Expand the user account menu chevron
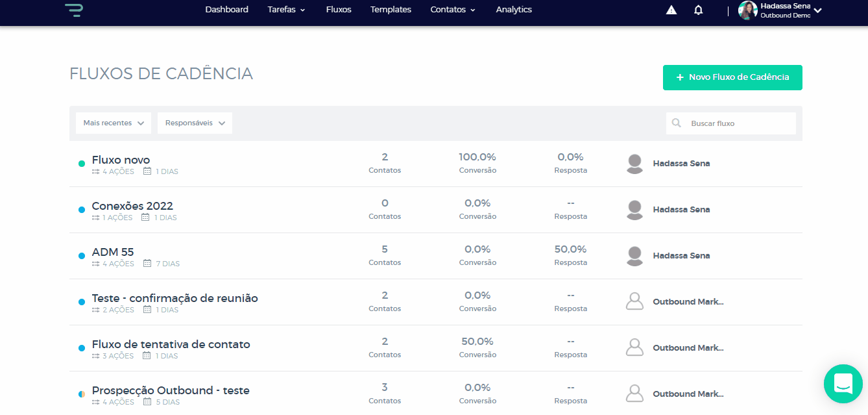The image size is (868, 415). [x=818, y=10]
